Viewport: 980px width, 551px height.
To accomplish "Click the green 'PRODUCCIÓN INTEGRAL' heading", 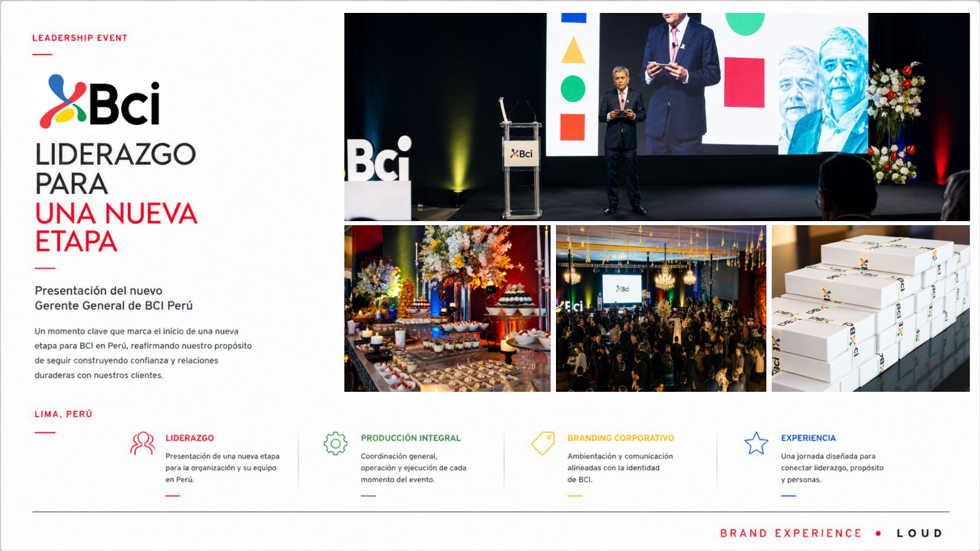I will [411, 438].
